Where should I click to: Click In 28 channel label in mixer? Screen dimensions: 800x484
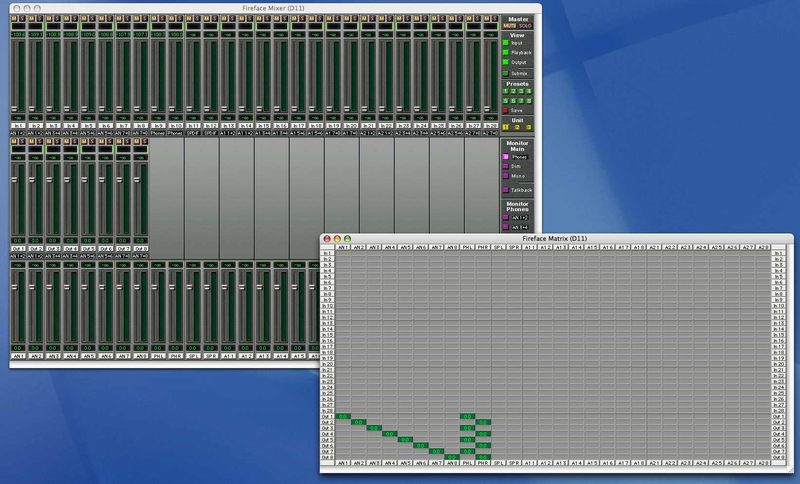pos(490,125)
